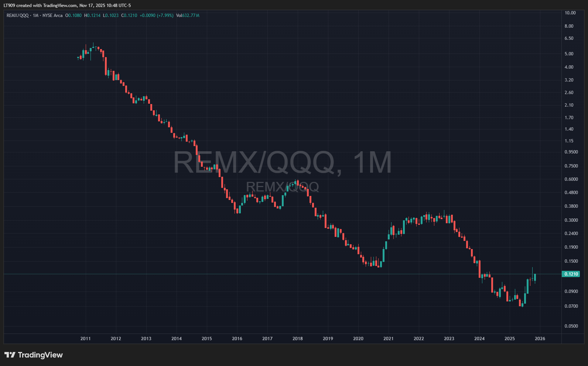Screen dimensions: 588x366
Task: Click the header text 'LT909 created with TradingView.com'
Action: (40, 5)
